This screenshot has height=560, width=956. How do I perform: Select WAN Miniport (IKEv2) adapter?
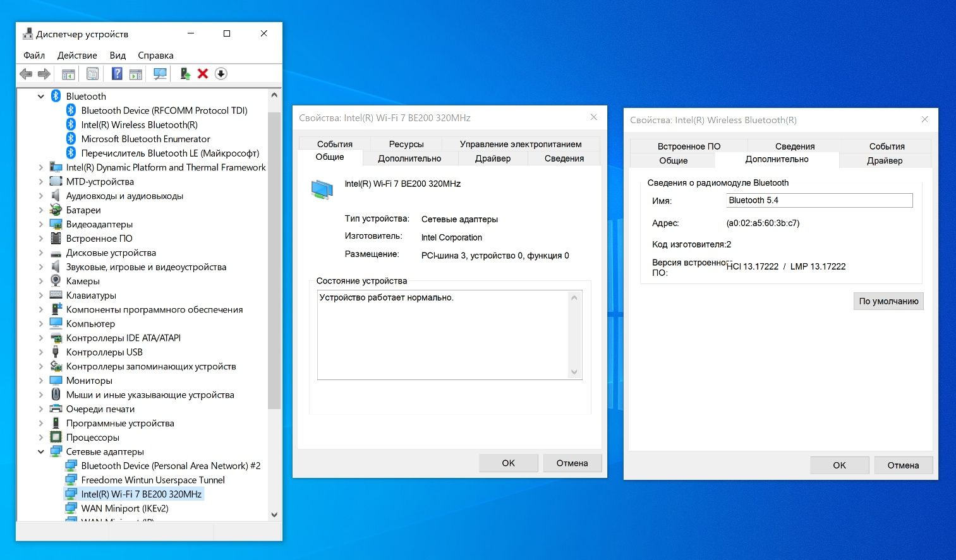point(124,508)
